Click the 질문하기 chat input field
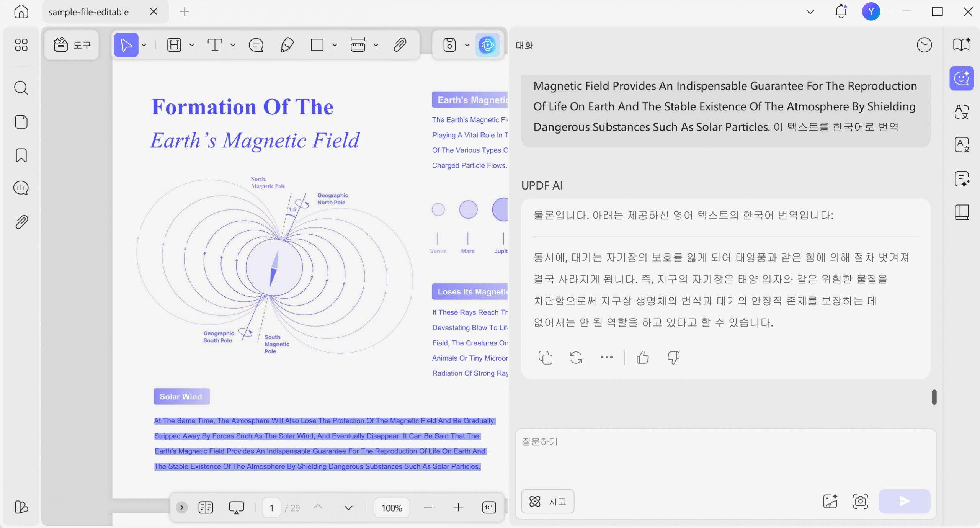 point(725,458)
